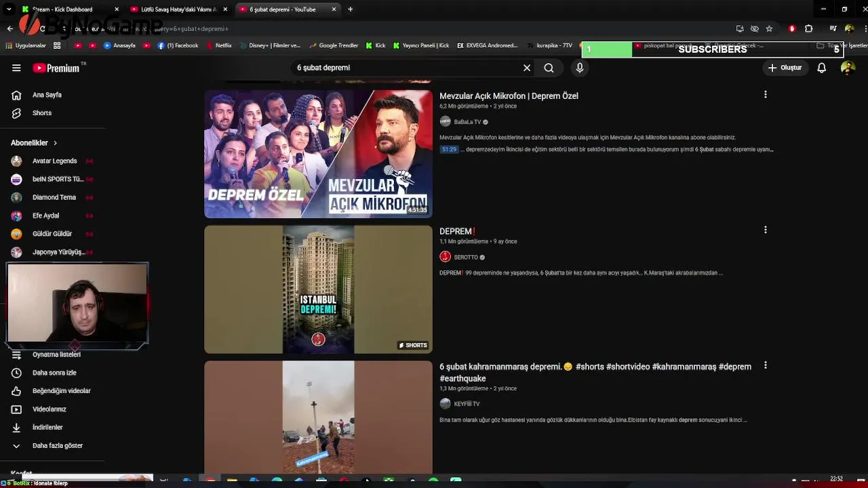Open Diamond Tema subscription channel
The image size is (868, 488).
(54, 197)
